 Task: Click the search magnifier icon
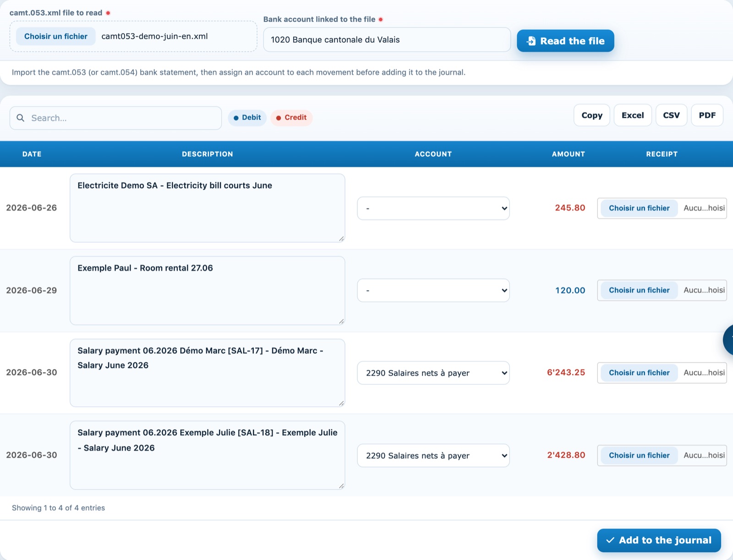pos(20,118)
